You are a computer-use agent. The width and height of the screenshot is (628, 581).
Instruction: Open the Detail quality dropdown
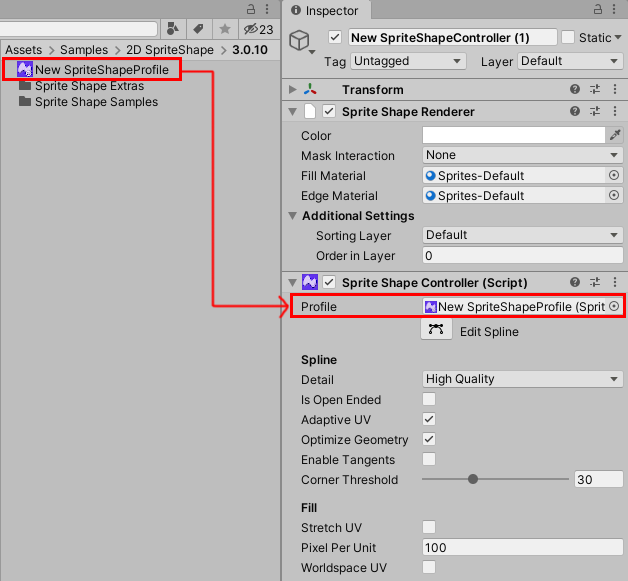coord(523,379)
